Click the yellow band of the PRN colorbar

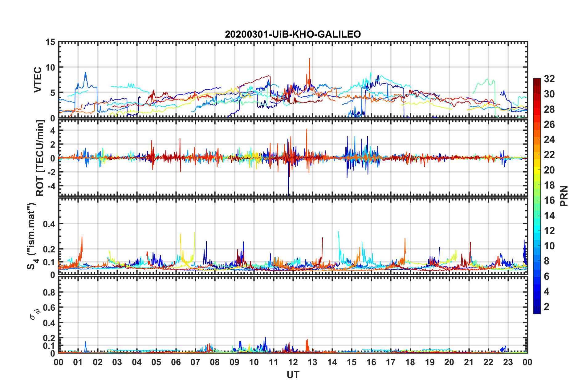[x=537, y=170]
